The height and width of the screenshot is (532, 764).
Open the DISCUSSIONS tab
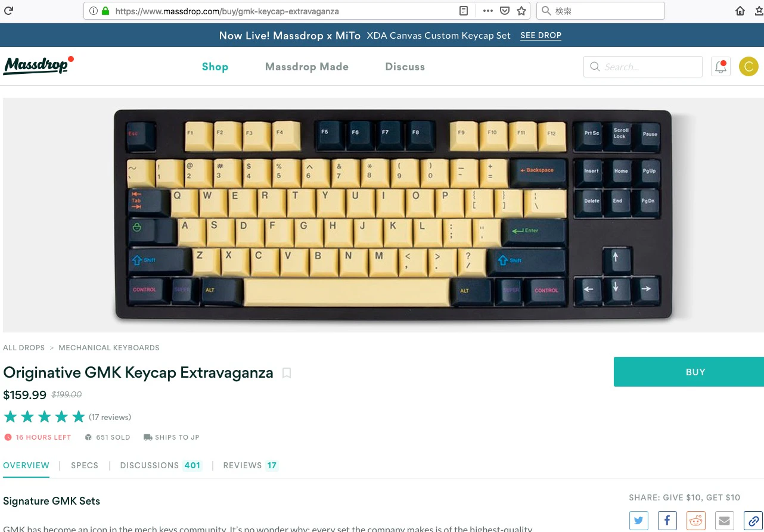point(161,465)
